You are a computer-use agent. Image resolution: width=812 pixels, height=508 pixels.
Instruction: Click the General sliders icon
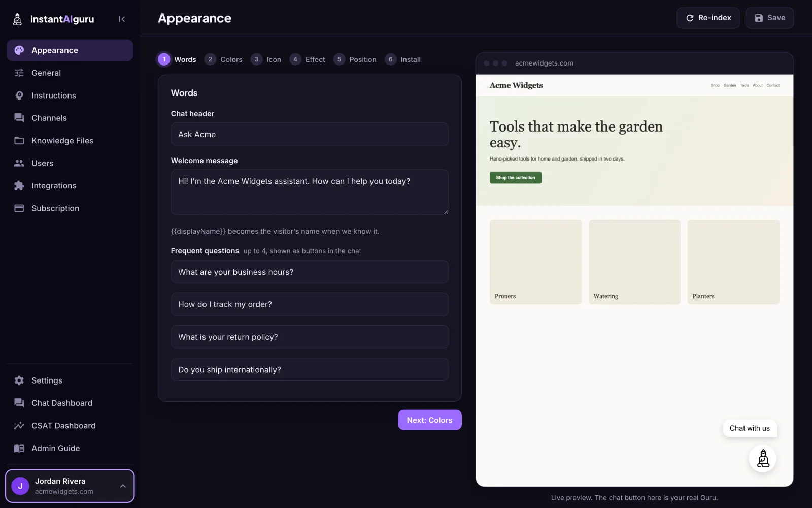19,73
